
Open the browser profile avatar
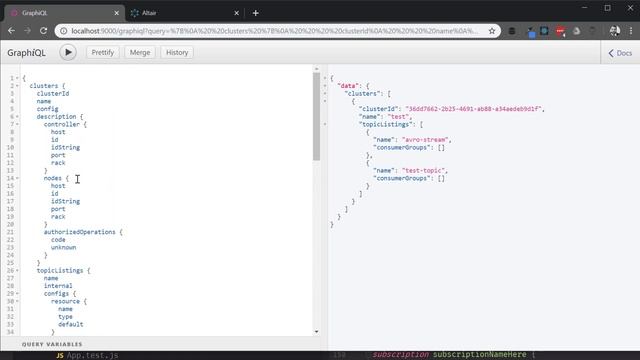pyautogui.click(x=614, y=31)
